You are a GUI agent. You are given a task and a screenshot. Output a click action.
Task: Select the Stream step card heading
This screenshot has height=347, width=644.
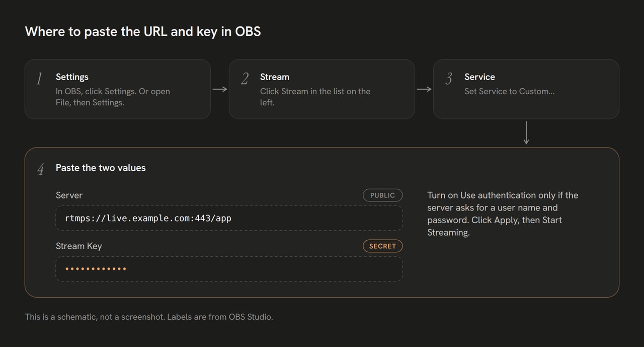point(275,77)
